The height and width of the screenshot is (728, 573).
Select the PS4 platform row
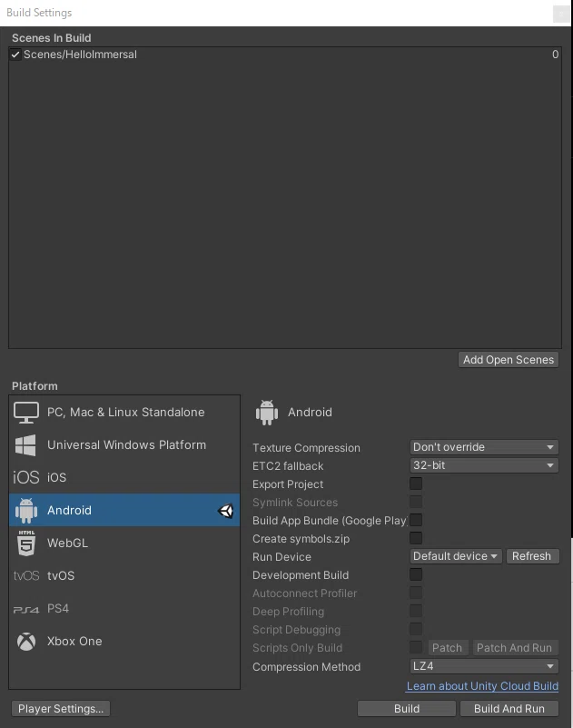click(124, 609)
